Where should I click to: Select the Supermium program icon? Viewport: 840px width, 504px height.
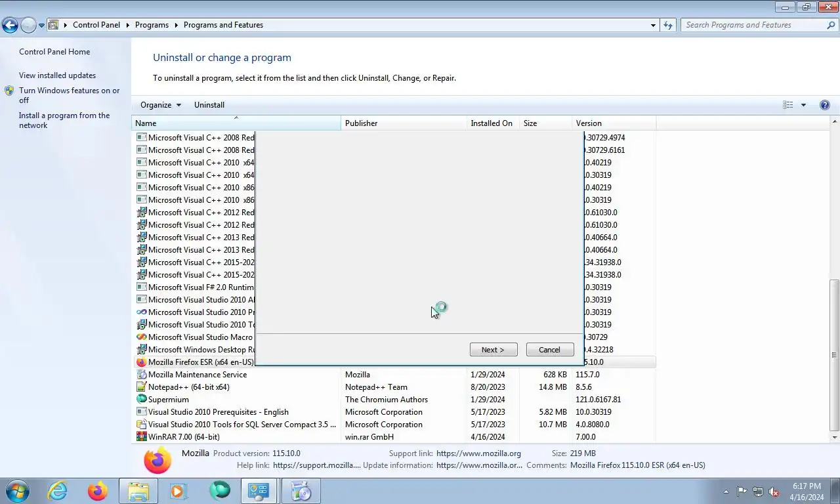[141, 400]
